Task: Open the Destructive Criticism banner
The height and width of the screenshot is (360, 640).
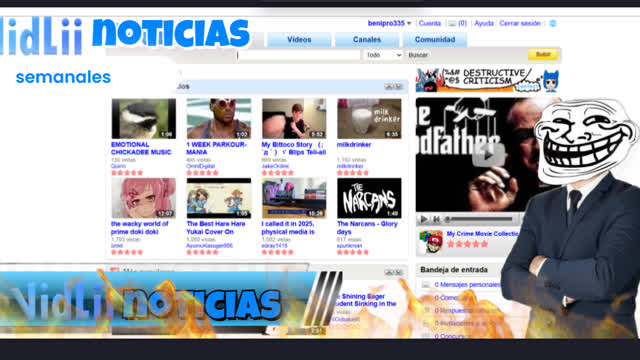Action: click(487, 80)
